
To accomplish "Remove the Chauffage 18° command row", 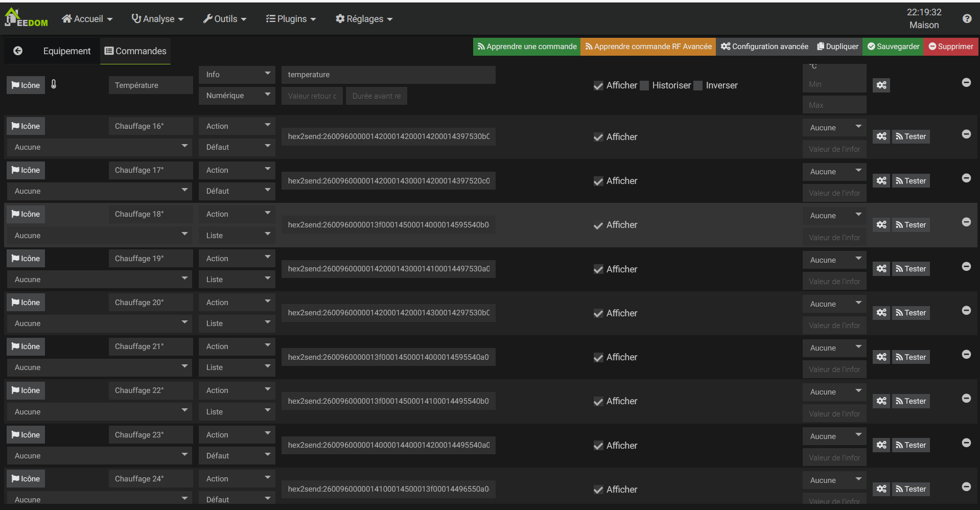I will tap(966, 222).
